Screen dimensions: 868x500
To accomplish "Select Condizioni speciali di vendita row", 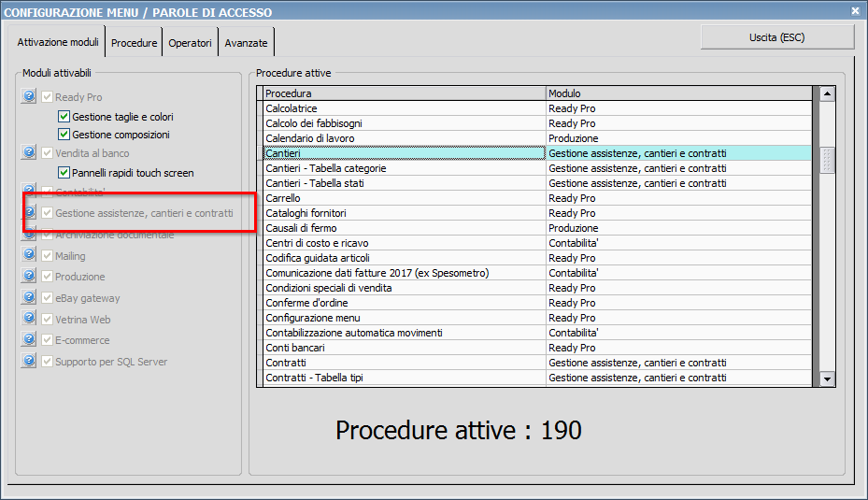I will 537,288.
